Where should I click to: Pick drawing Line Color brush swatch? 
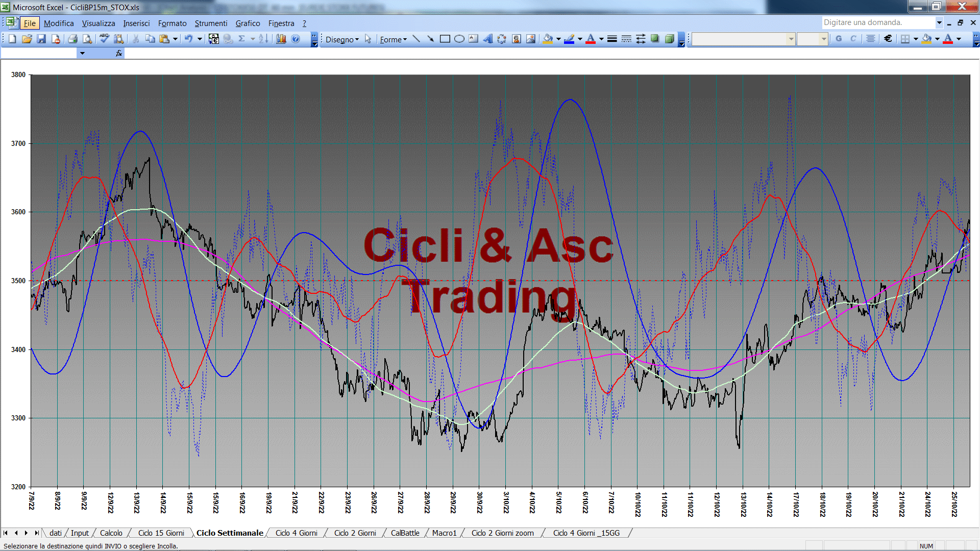point(569,39)
